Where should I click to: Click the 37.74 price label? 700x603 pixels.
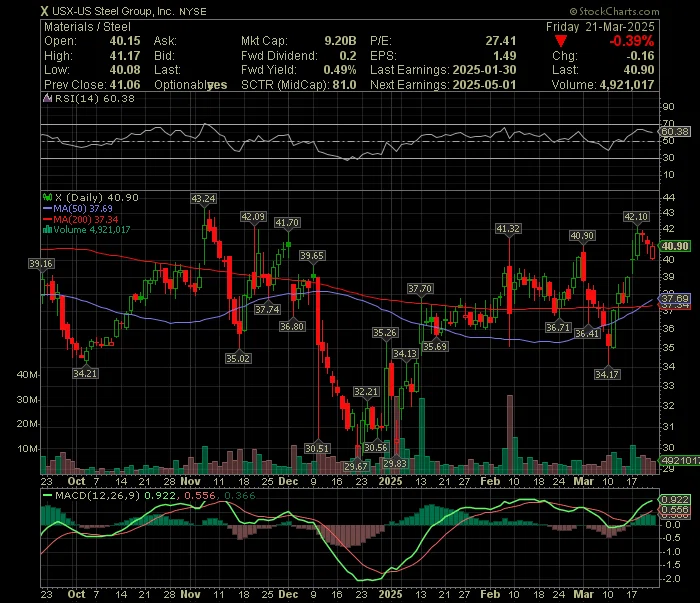click(267, 309)
